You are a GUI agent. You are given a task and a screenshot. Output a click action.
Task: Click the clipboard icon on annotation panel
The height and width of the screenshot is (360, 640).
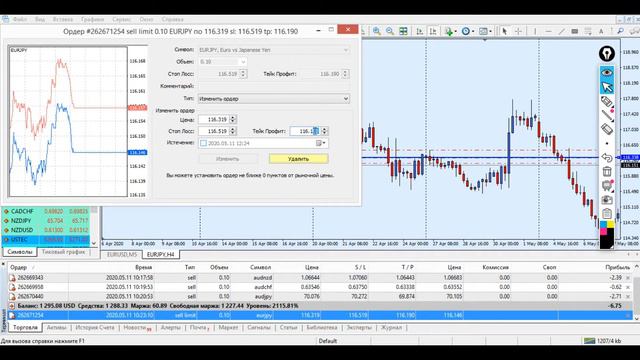click(x=607, y=213)
